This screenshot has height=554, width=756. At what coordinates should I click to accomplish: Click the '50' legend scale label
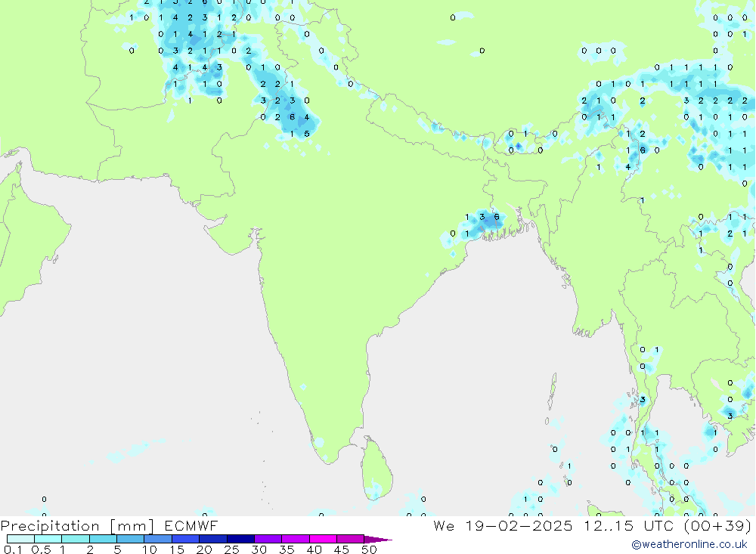coord(370,549)
